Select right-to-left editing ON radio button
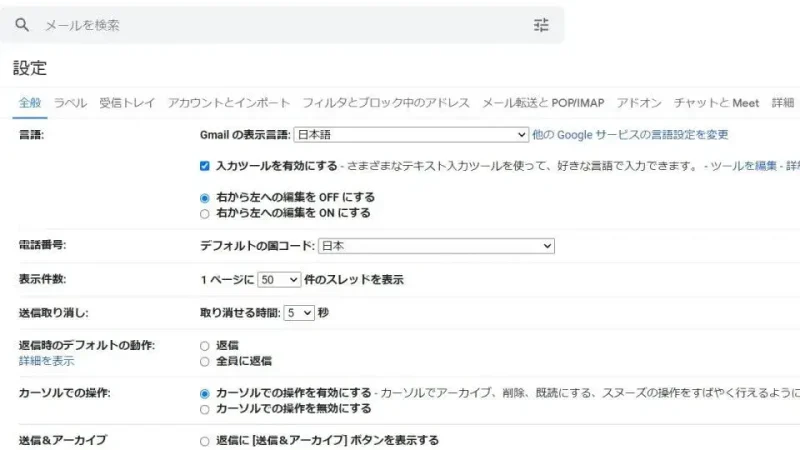Viewport: 800px width, 450px height. (x=205, y=213)
